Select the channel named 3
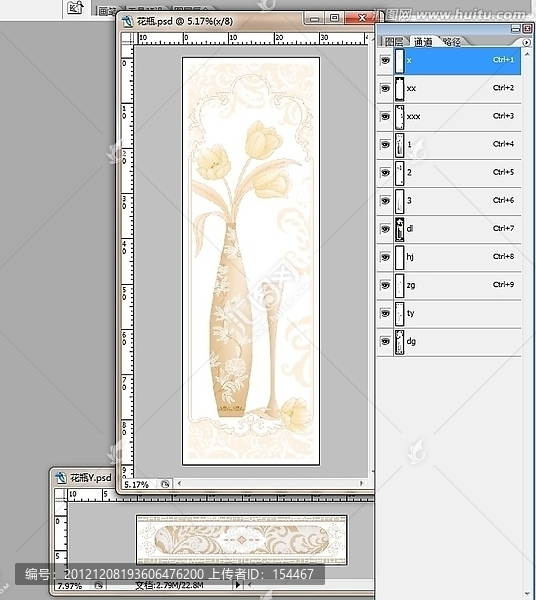This screenshot has width=536, height=600. click(449, 201)
